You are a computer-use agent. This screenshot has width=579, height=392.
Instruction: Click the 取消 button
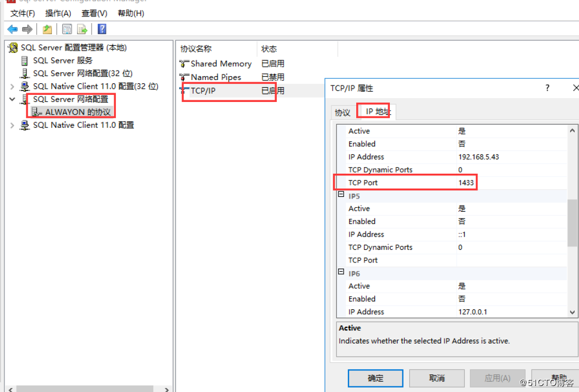click(437, 378)
